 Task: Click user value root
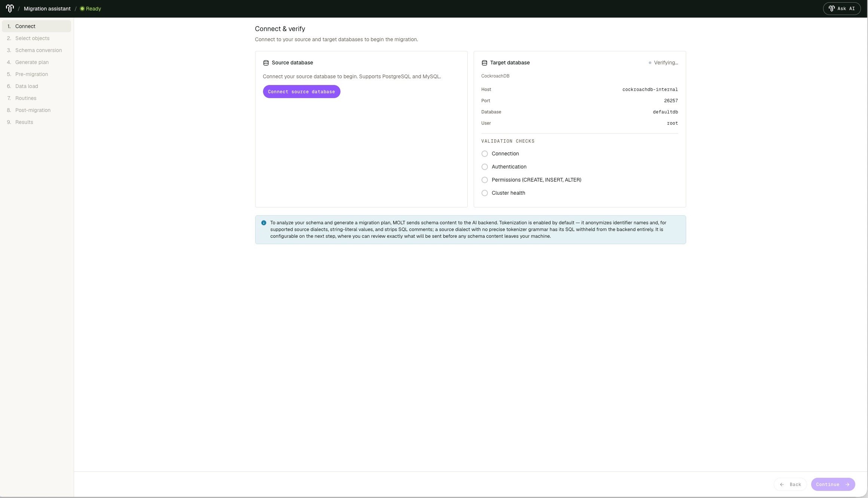672,123
